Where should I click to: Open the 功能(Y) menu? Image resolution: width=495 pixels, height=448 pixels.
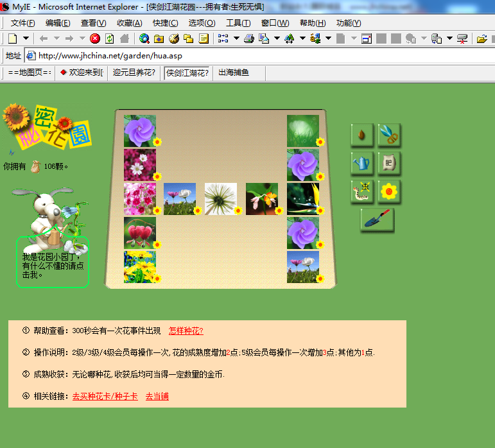pos(349,23)
